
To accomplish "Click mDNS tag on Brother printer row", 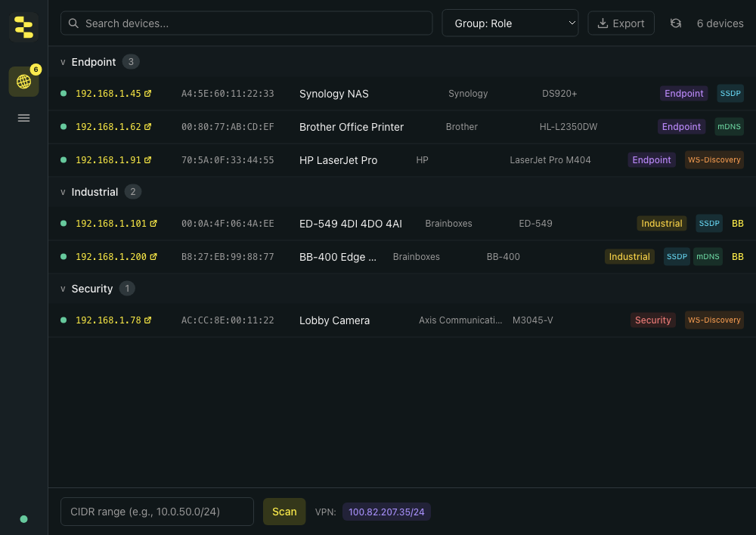I will click(x=729, y=127).
